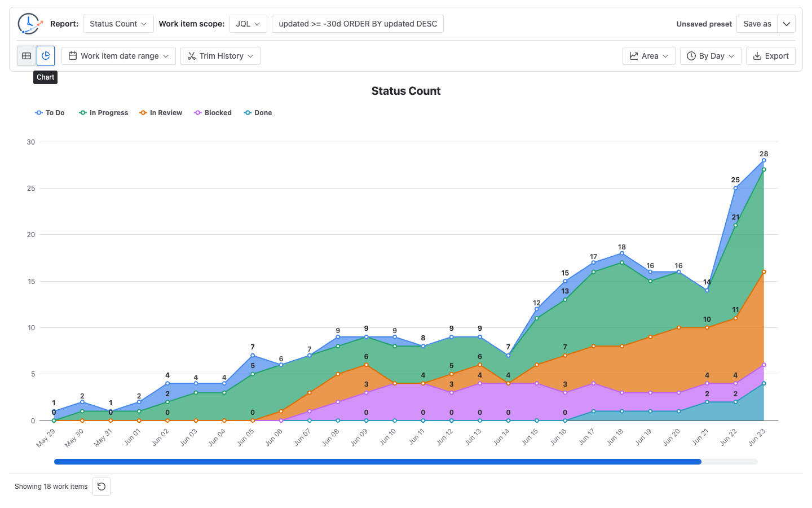Open Work item date range dropdown

pyautogui.click(x=118, y=56)
